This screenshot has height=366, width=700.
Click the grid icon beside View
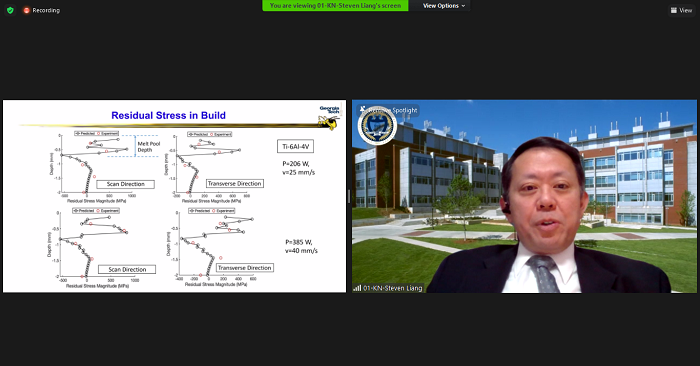coord(674,10)
